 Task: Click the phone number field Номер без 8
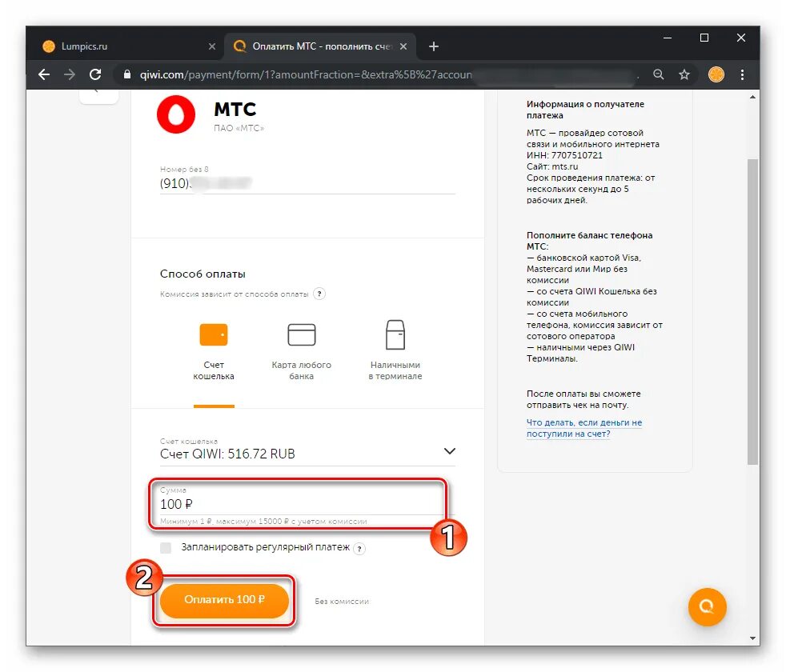click(x=307, y=183)
